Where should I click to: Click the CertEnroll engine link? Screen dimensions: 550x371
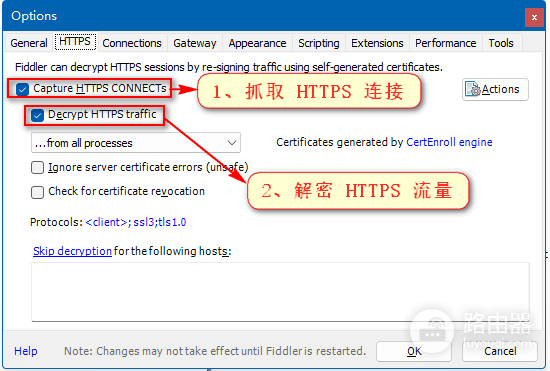coord(449,142)
